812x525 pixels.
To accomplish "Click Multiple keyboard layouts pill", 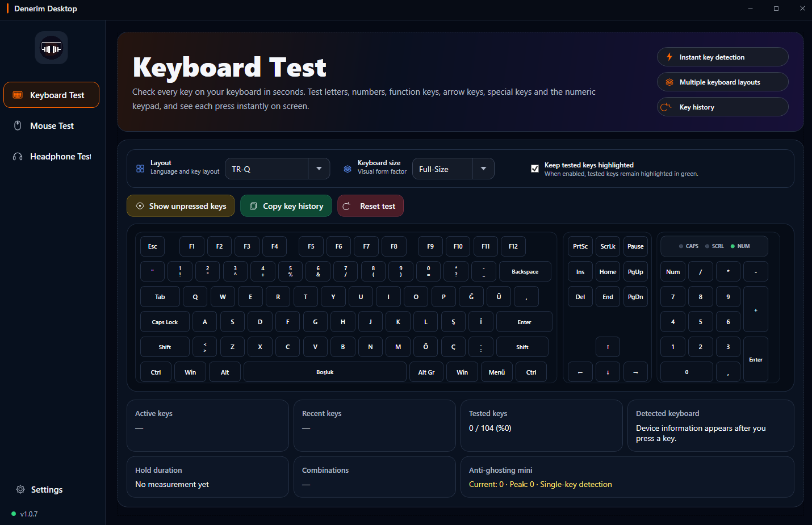I will tap(722, 82).
